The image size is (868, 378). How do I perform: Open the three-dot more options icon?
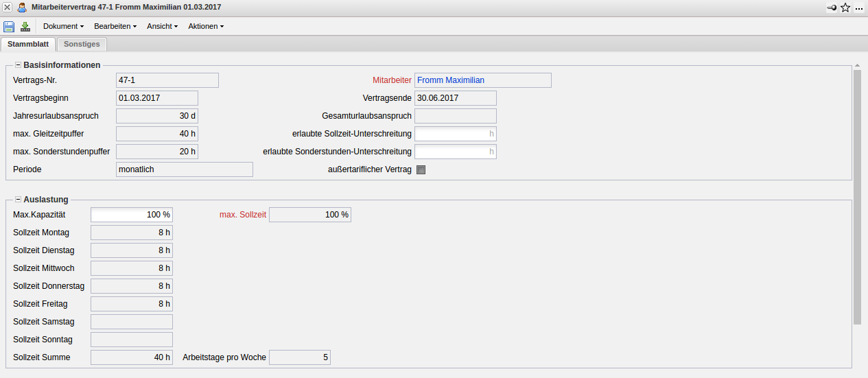click(859, 8)
